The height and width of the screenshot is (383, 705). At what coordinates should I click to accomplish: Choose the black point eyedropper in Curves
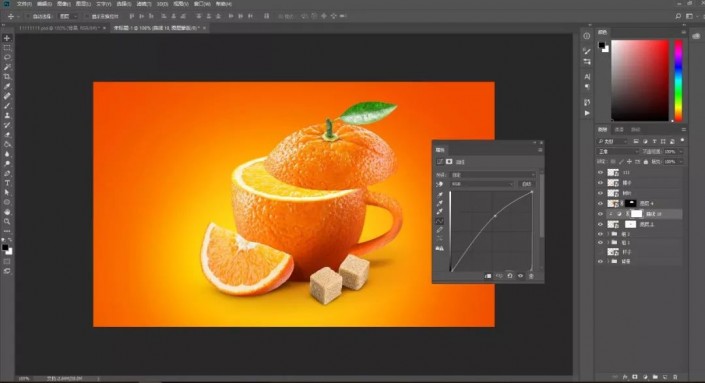pyautogui.click(x=440, y=195)
